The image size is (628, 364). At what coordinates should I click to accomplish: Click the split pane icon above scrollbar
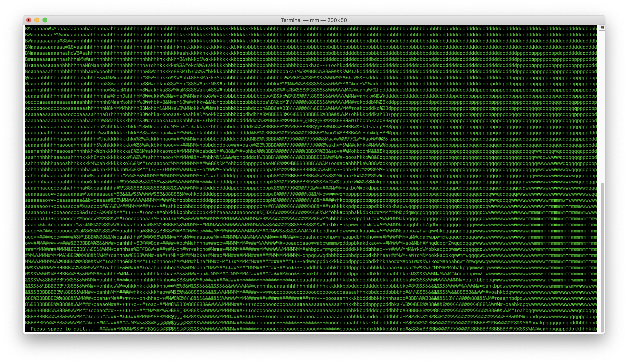coord(602,27)
